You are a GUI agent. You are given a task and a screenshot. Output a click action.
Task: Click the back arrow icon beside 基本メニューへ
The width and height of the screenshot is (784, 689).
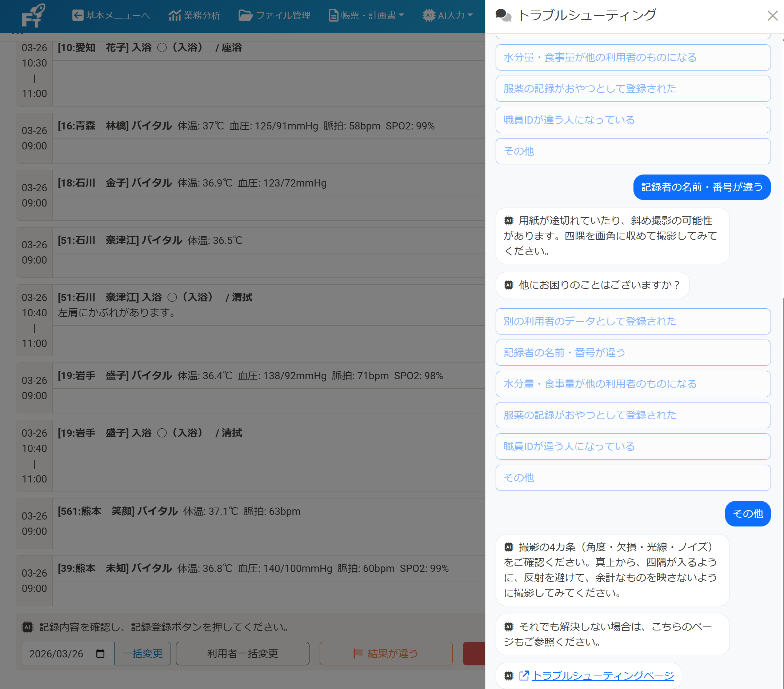(78, 15)
